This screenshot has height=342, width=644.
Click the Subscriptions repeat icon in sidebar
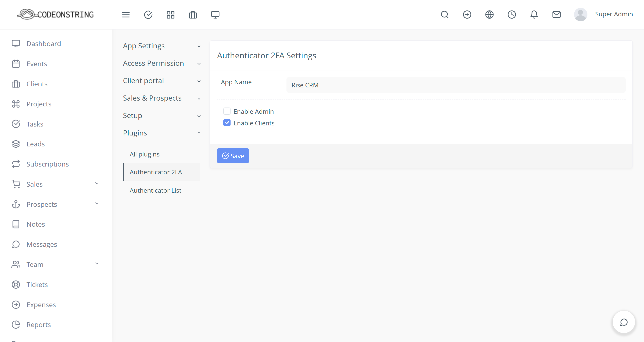coord(16,164)
